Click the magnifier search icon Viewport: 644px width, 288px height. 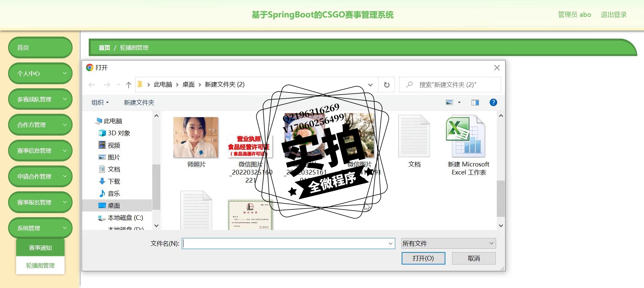[x=409, y=85]
